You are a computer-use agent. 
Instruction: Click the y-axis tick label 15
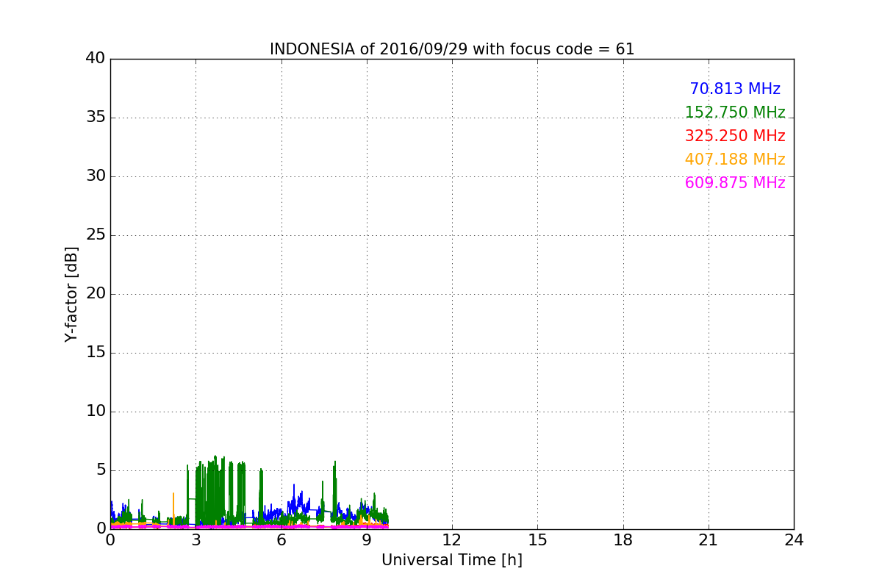95,353
